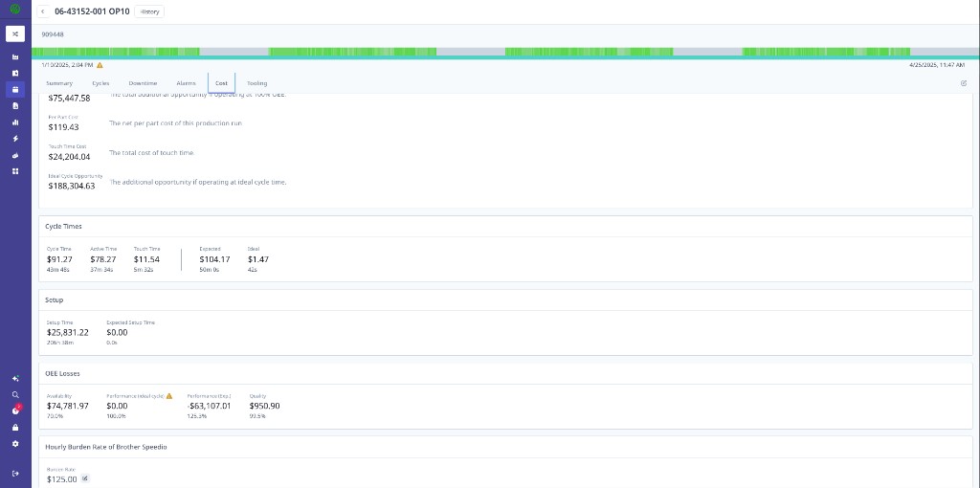Click the Touch Time value $11.54
The image size is (980, 488).
click(x=146, y=259)
